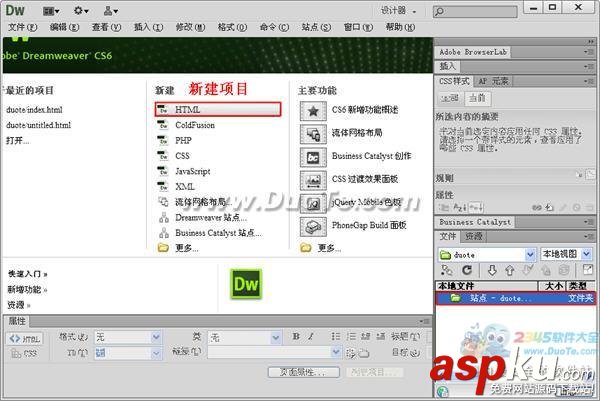600x401 pixels.
Task: Open the PhoneGap Build 面板 icon
Action: click(313, 227)
